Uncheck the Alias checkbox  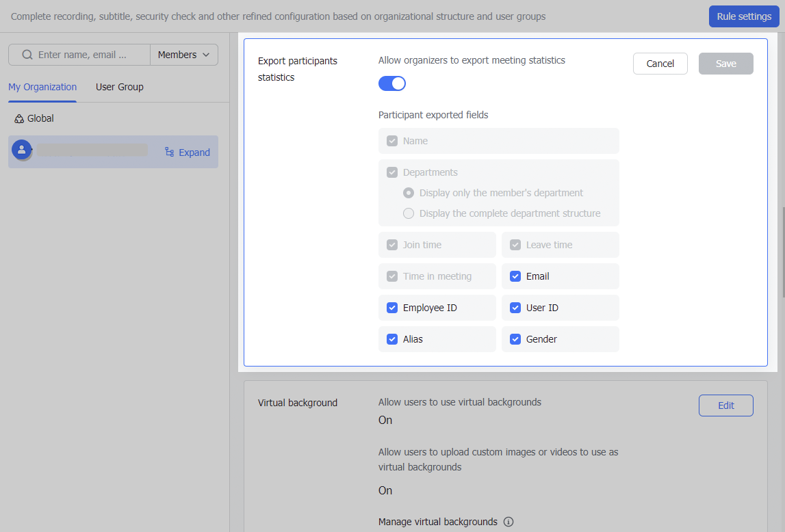coord(392,339)
